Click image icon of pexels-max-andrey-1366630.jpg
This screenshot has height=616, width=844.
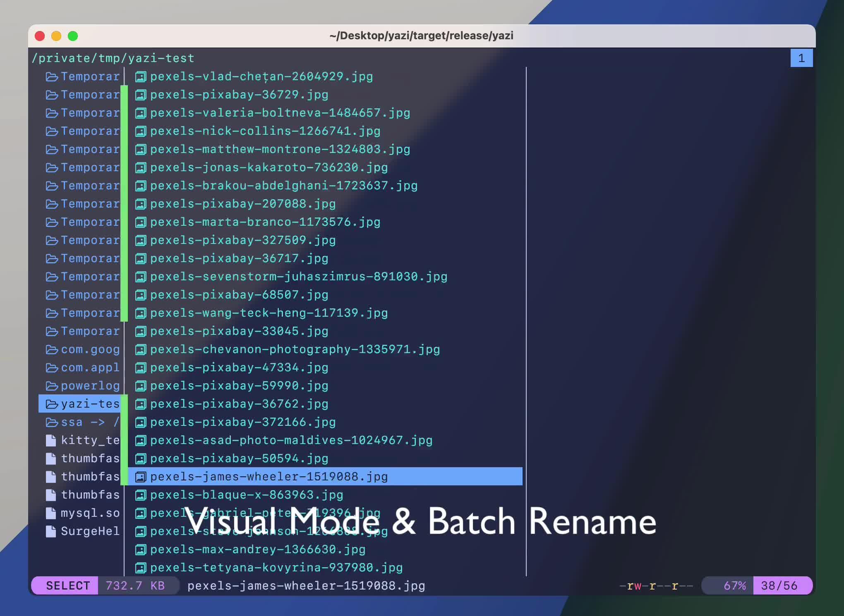141,549
